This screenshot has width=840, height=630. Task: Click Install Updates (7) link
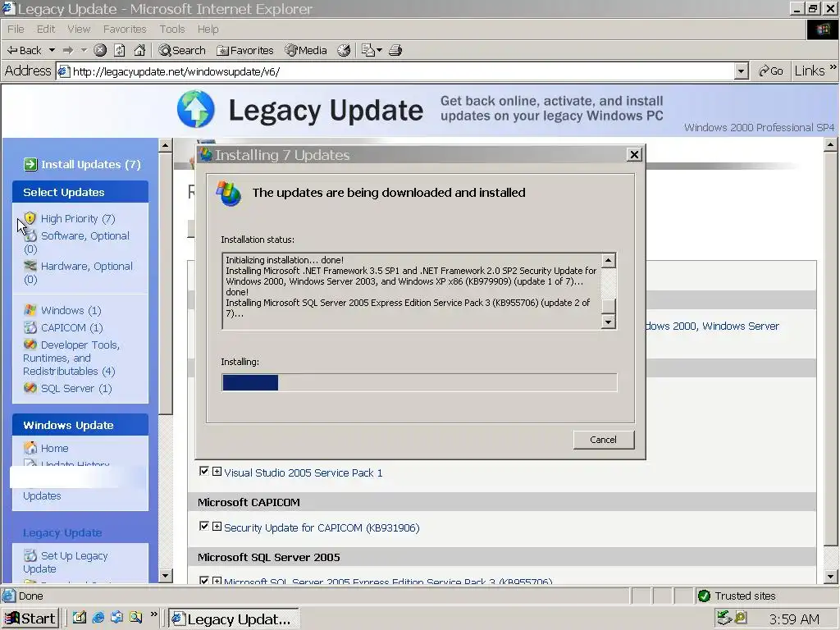point(90,164)
